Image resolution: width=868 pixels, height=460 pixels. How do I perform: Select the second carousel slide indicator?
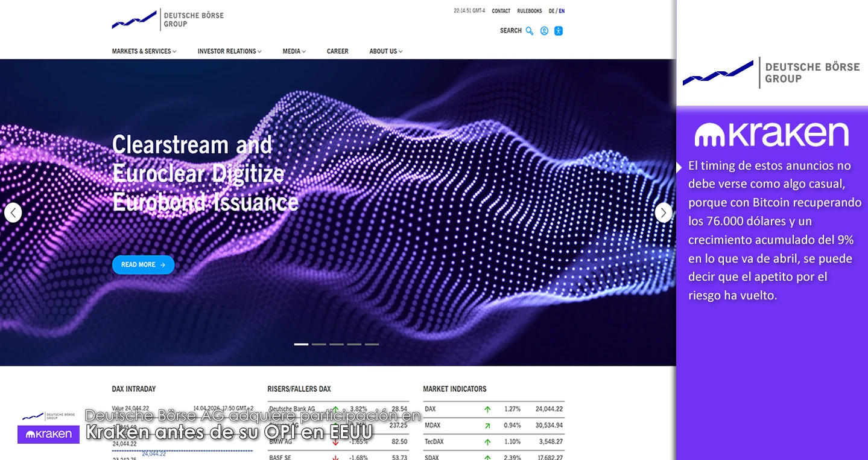click(319, 344)
